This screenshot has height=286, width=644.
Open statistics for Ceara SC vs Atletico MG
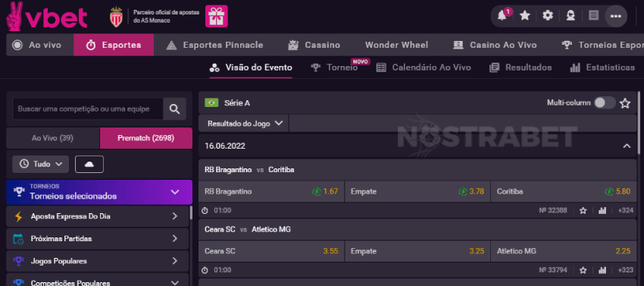(602, 270)
